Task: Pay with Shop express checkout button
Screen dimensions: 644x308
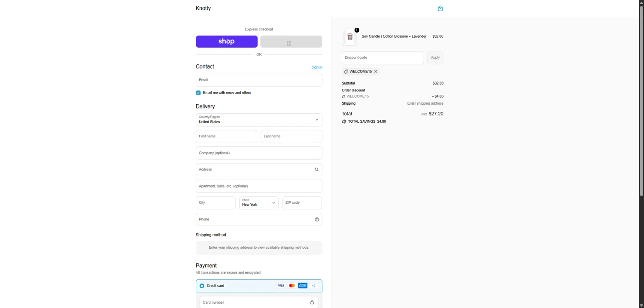Action: [227, 42]
